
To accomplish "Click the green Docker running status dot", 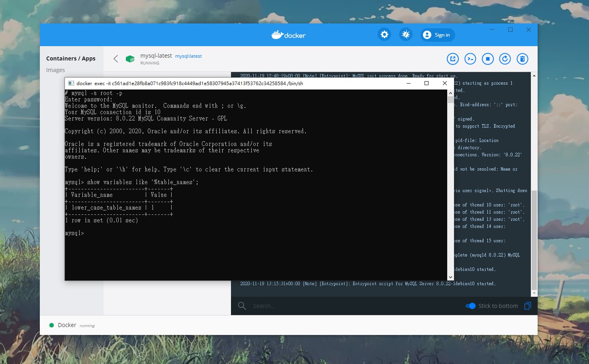I will pyautogui.click(x=51, y=325).
